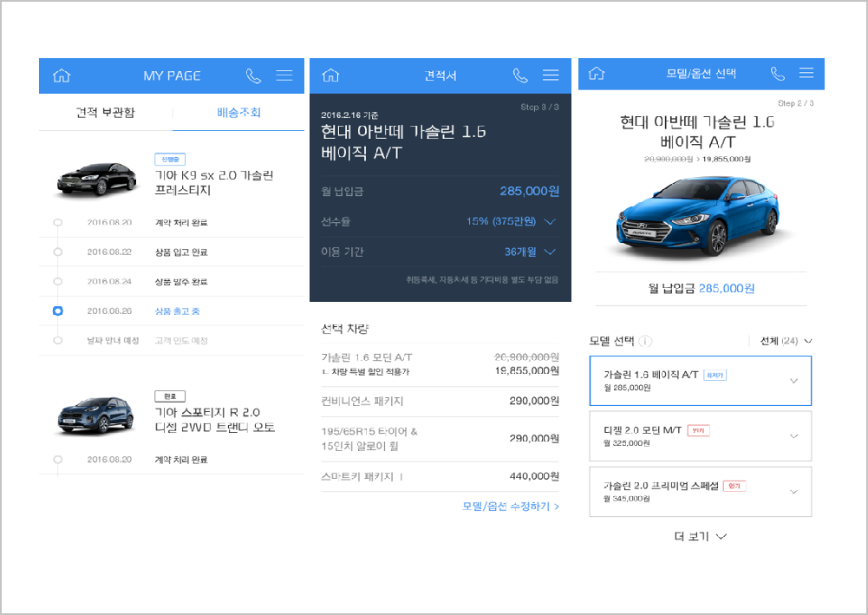
Task: Click the 440,000원 price
Action: 534,476
